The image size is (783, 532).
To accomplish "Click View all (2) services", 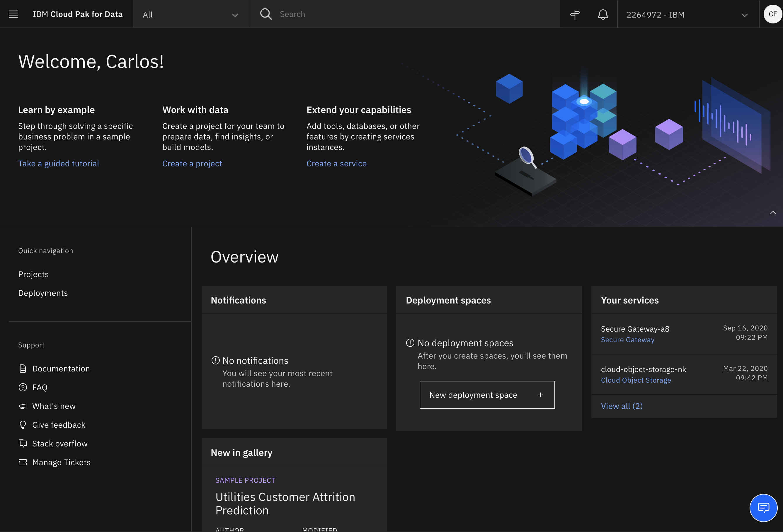I will coord(622,406).
